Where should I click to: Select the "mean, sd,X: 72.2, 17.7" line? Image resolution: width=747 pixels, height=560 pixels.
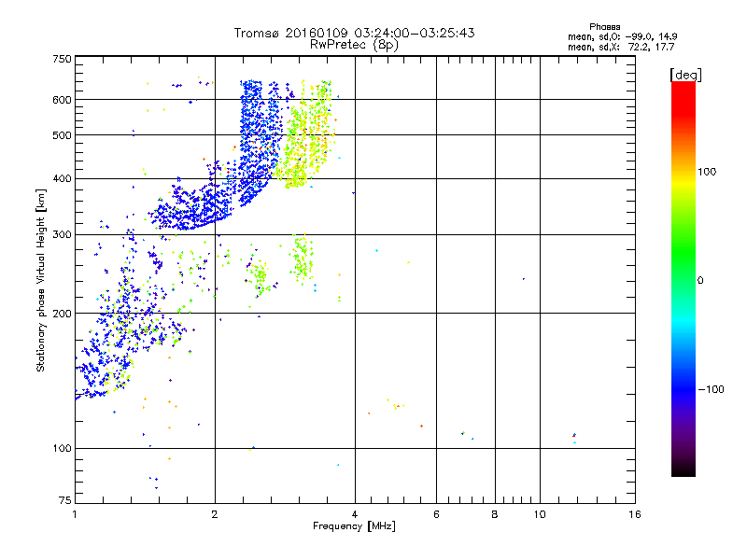[621, 48]
